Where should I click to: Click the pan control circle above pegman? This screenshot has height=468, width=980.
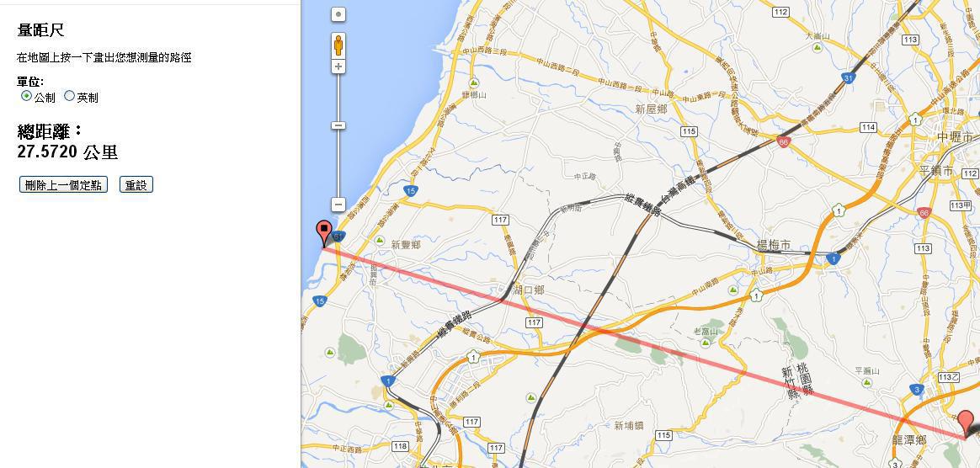(x=338, y=13)
